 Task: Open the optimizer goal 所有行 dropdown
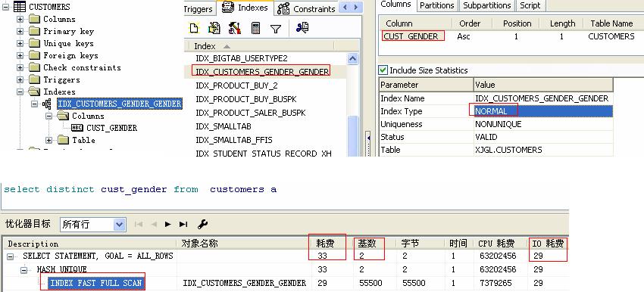click(x=120, y=225)
